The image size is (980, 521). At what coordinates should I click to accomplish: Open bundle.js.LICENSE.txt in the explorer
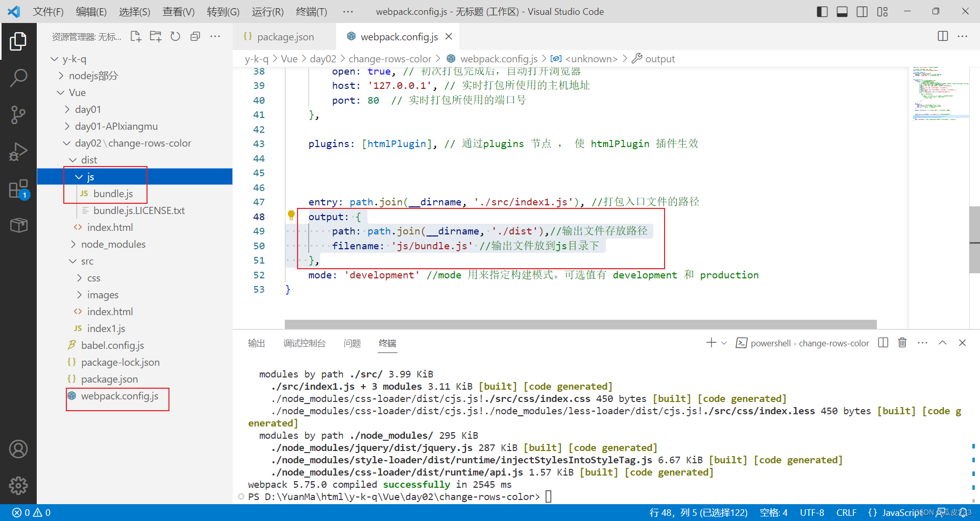pyautogui.click(x=135, y=210)
